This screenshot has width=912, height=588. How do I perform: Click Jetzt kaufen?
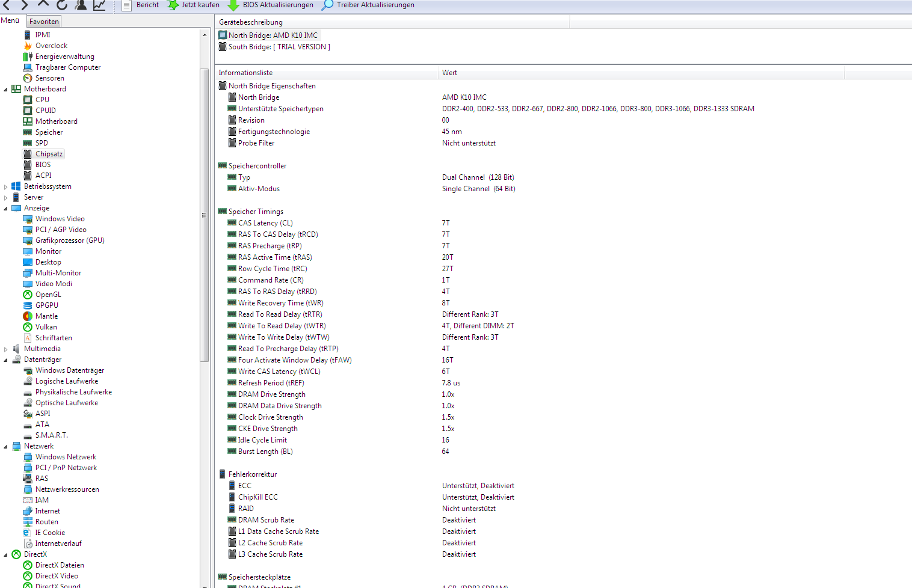coord(193,5)
